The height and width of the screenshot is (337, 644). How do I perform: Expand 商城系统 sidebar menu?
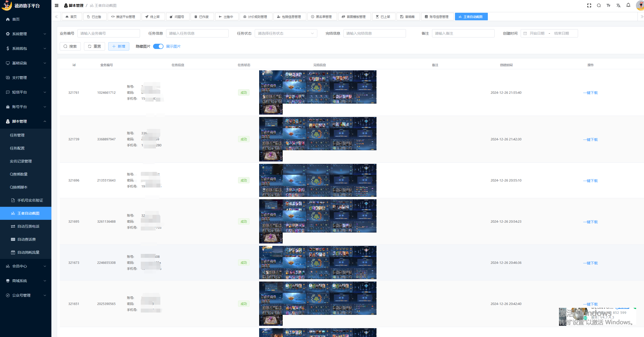26,281
